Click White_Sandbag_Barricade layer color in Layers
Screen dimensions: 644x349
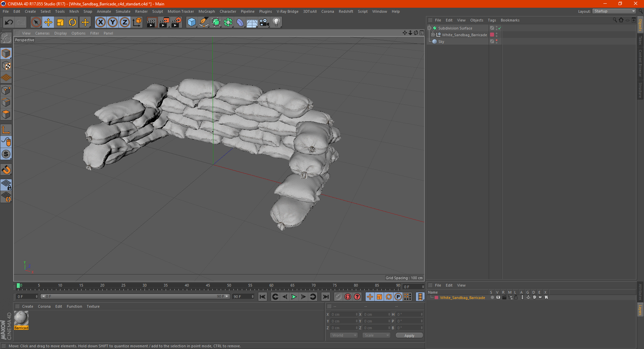(x=436, y=298)
